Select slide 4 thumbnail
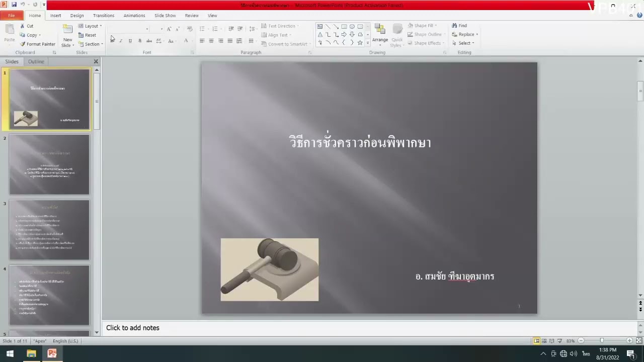The width and height of the screenshot is (644, 362). point(49,295)
